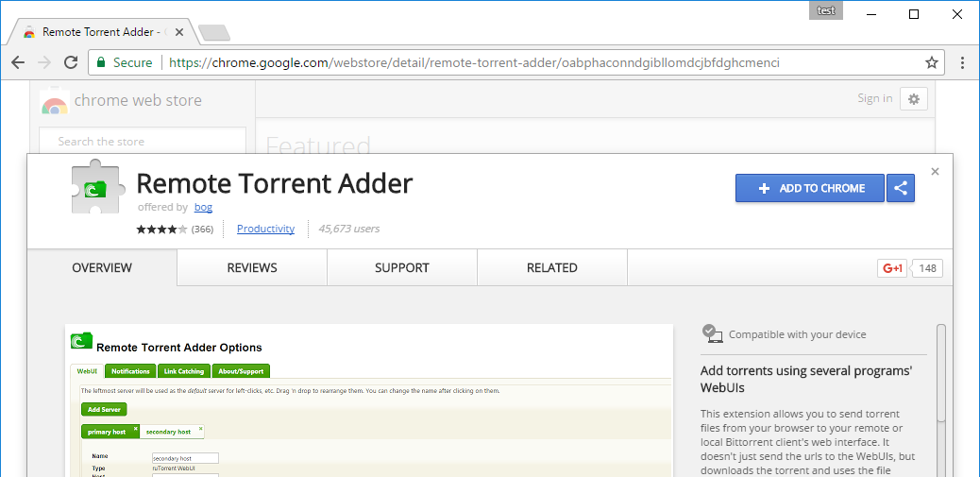The image size is (980, 477).
Task: Follow the Productivity category link
Action: click(x=265, y=229)
